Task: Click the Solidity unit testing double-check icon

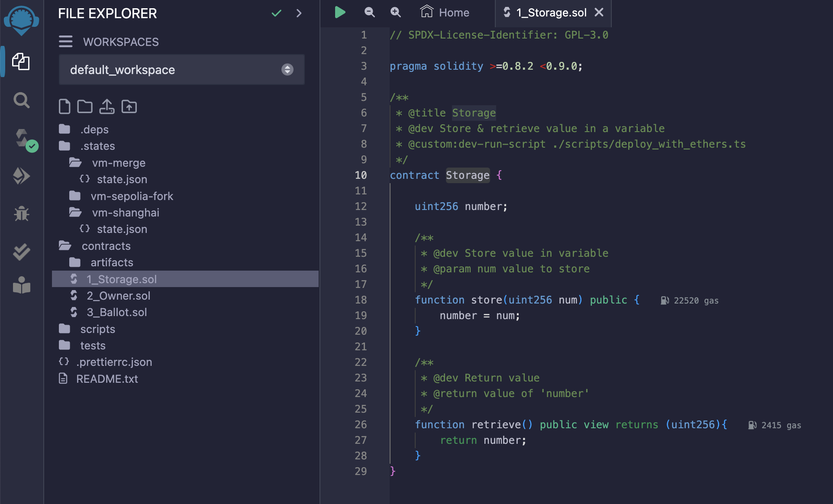Action: pyautogui.click(x=22, y=251)
